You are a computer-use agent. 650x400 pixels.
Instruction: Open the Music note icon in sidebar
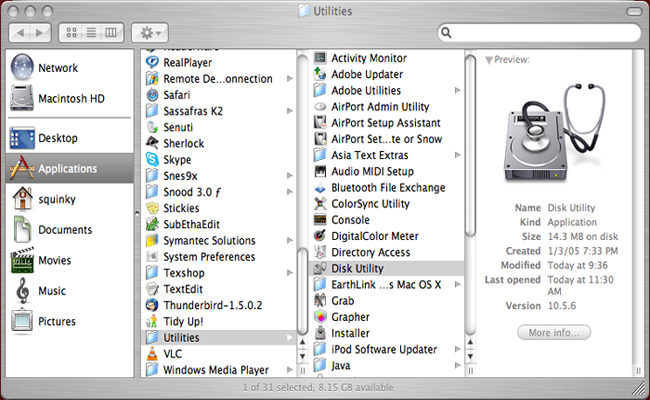point(22,291)
